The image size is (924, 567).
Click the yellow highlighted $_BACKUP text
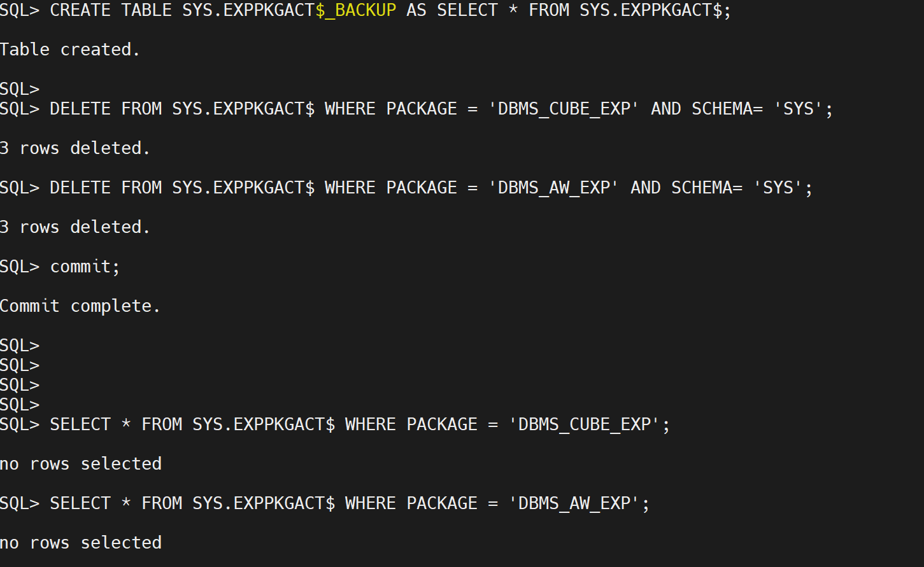pyautogui.click(x=355, y=10)
